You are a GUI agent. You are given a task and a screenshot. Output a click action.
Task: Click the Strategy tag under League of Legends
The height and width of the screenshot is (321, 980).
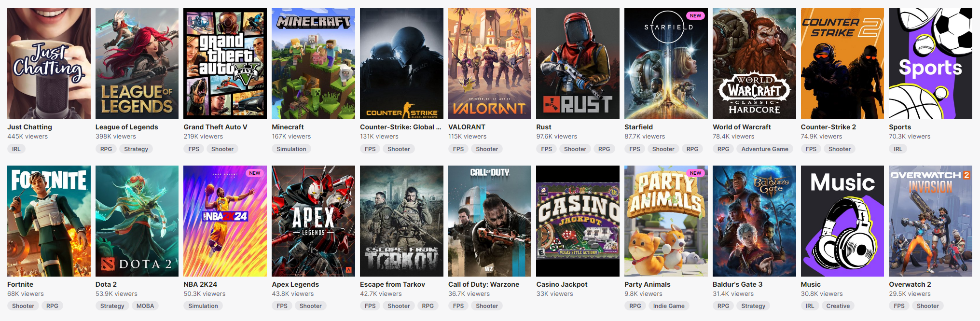tap(136, 149)
